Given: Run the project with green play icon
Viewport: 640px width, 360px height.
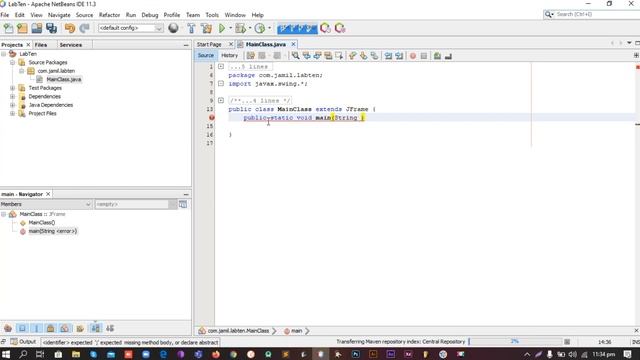Looking at the screenshot, I should [x=222, y=28].
